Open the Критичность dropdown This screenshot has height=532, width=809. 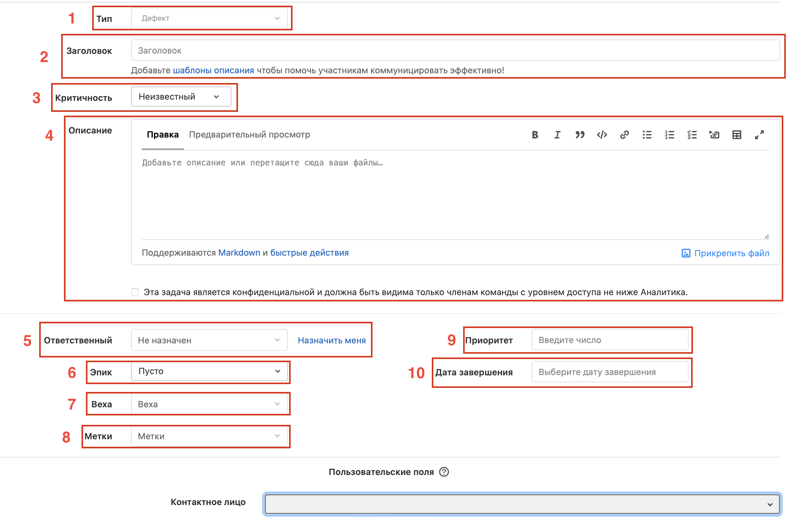181,97
